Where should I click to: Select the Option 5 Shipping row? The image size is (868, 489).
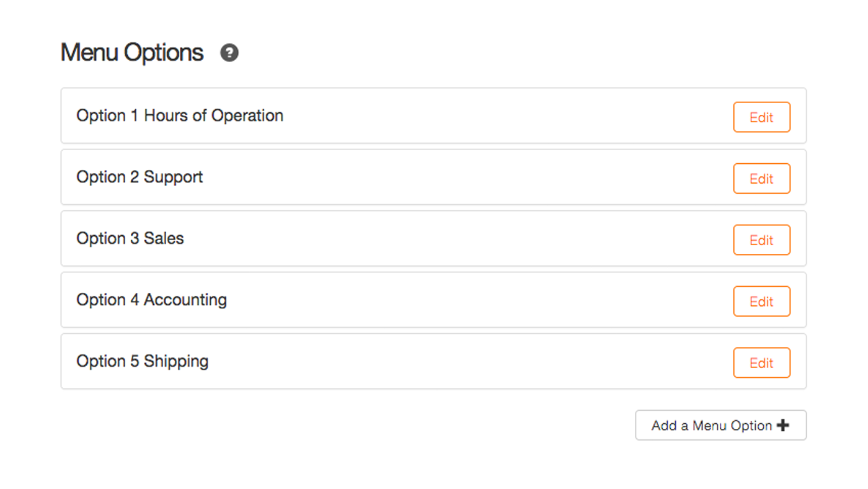coord(433,361)
